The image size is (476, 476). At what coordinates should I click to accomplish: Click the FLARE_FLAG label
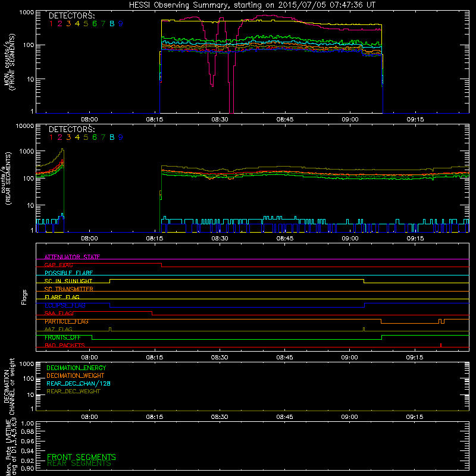pyautogui.click(x=62, y=297)
